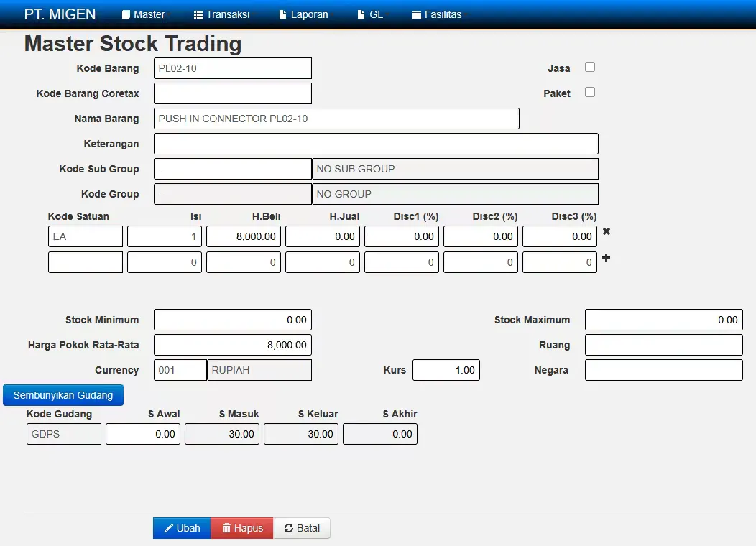The width and height of the screenshot is (756, 546).
Task: Open the GL menu
Action: point(370,14)
